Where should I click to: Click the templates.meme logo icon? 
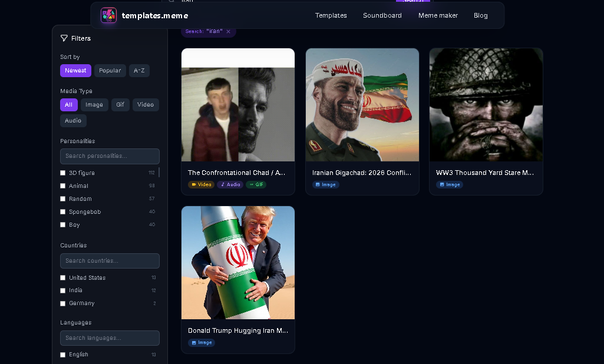pos(108,15)
